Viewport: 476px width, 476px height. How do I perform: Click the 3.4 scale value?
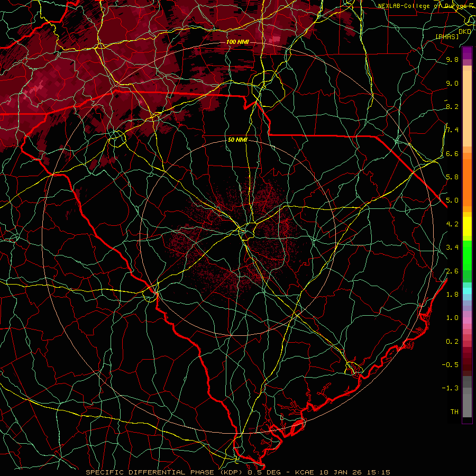click(x=452, y=248)
